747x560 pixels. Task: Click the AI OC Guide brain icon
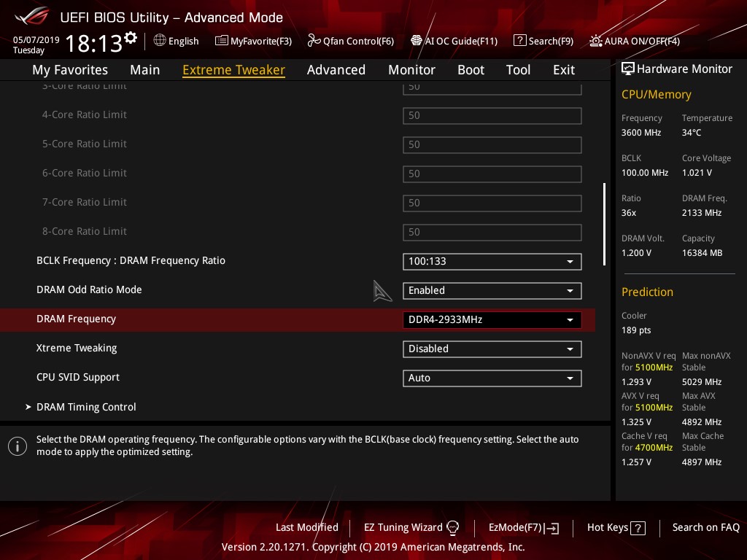pyautogui.click(x=417, y=41)
